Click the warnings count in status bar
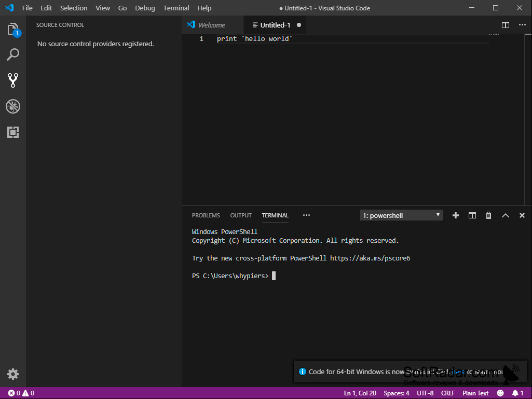The height and width of the screenshot is (399, 532). [28, 393]
